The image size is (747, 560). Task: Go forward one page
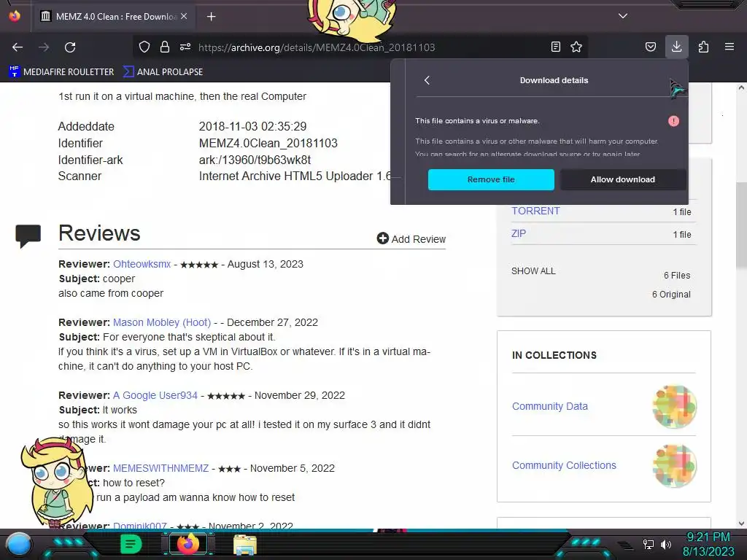point(44,47)
